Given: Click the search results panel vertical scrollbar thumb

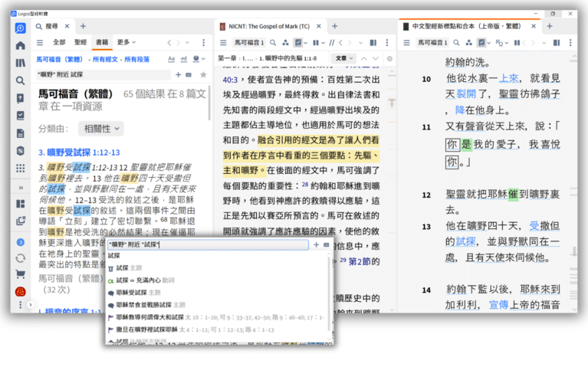Looking at the screenshot, I should (209, 103).
